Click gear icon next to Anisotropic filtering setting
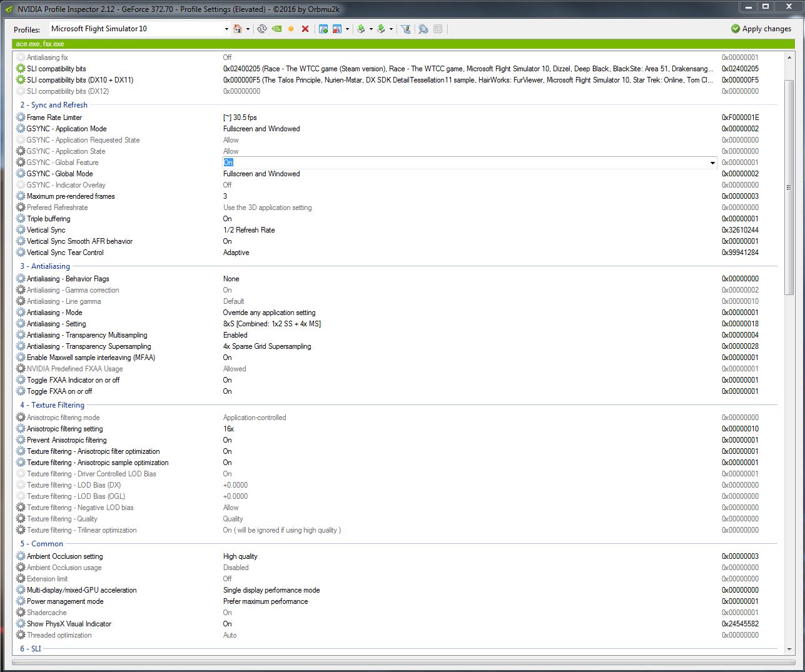Image resolution: width=805 pixels, height=672 pixels. tap(21, 429)
